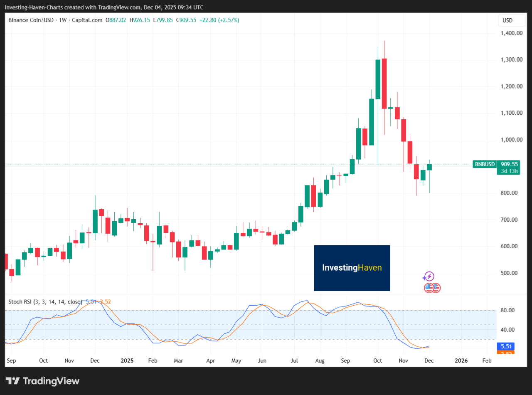Click the 2025 label on the time axis
This screenshot has height=395, width=532.
(x=127, y=360)
